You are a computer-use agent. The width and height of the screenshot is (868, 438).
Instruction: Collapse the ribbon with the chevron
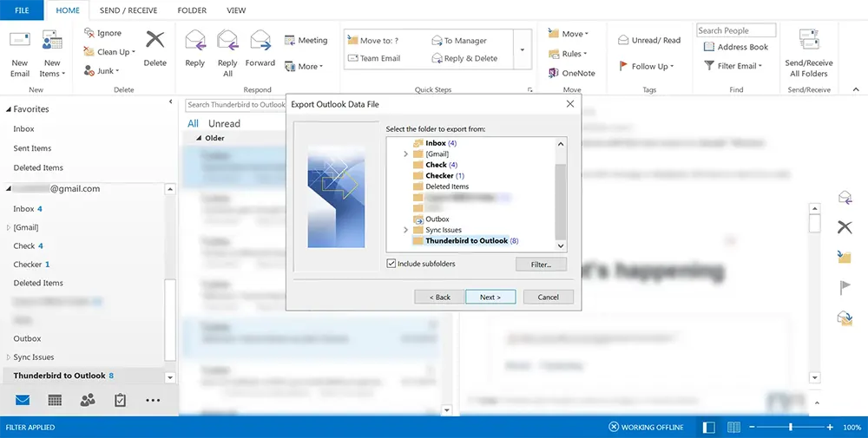tap(856, 89)
